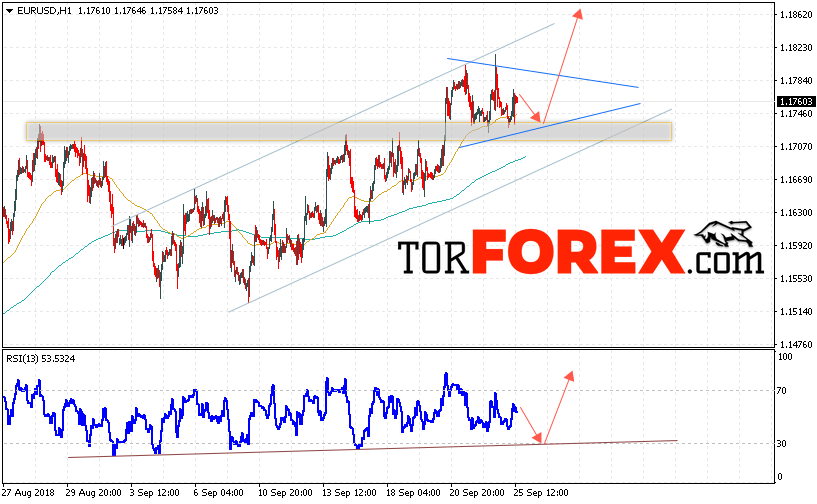
Task: Select the 3 Sep 12:00 time label
Action: click(154, 492)
